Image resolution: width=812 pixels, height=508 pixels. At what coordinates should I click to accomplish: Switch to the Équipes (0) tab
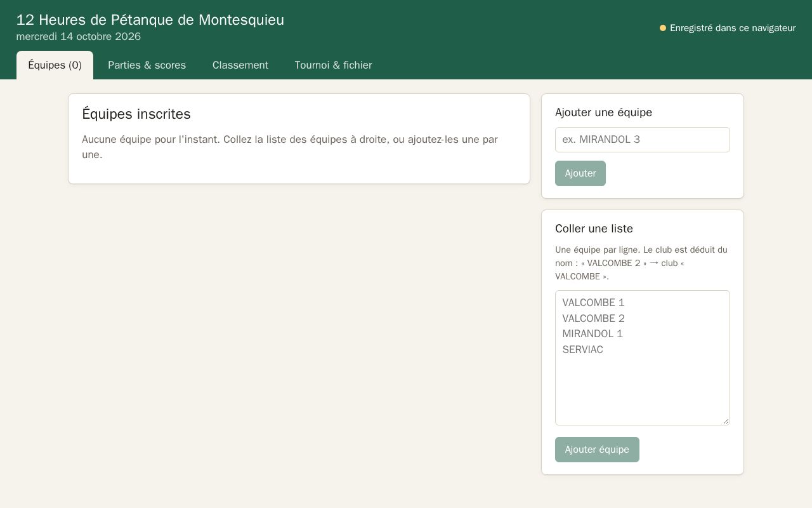click(55, 65)
